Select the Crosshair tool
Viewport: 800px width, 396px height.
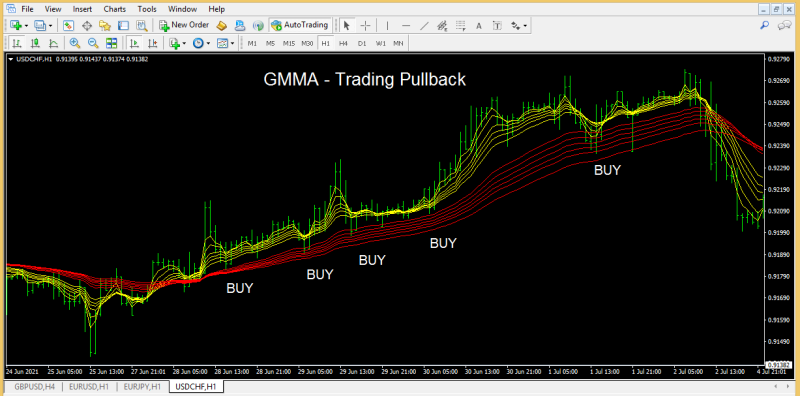[x=365, y=25]
